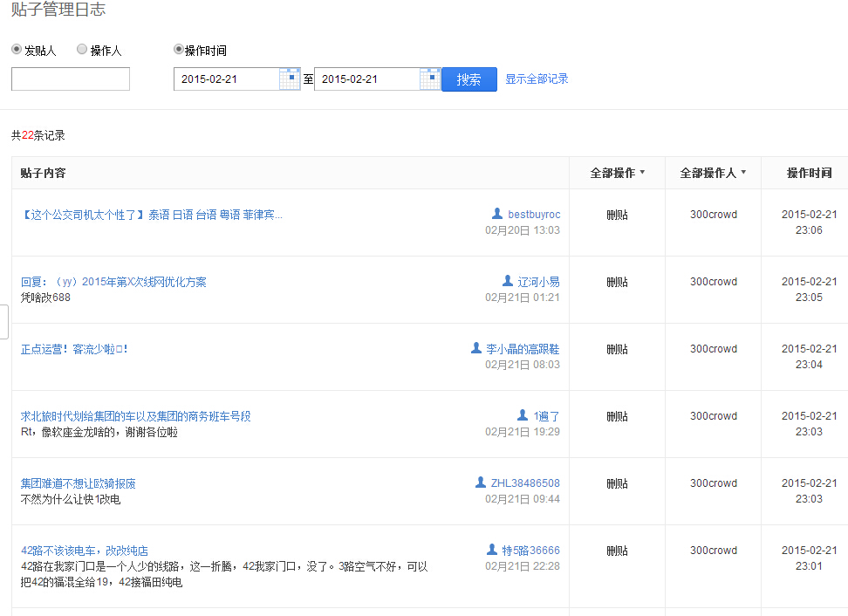Click 删贴 in the bestbuyroc row
This screenshot has height=616, width=848.
point(617,215)
